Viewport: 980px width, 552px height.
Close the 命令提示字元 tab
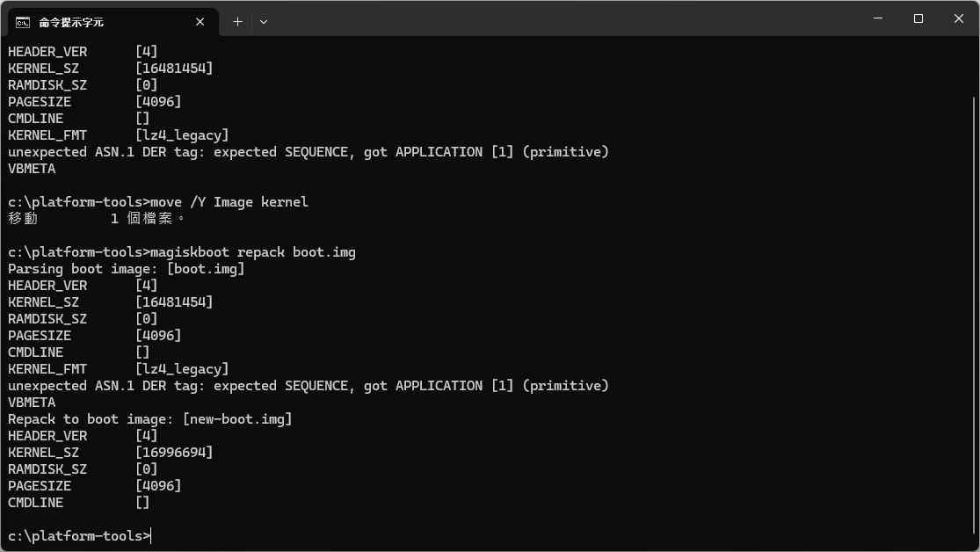[200, 22]
